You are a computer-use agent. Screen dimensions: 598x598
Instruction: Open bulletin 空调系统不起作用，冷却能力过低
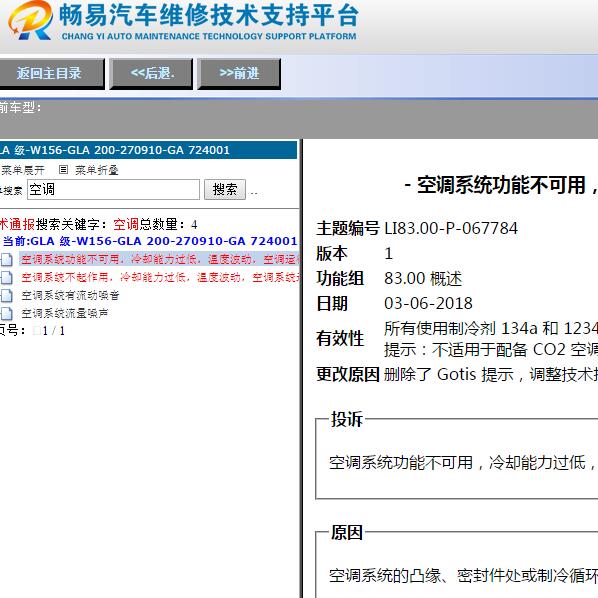(160, 277)
